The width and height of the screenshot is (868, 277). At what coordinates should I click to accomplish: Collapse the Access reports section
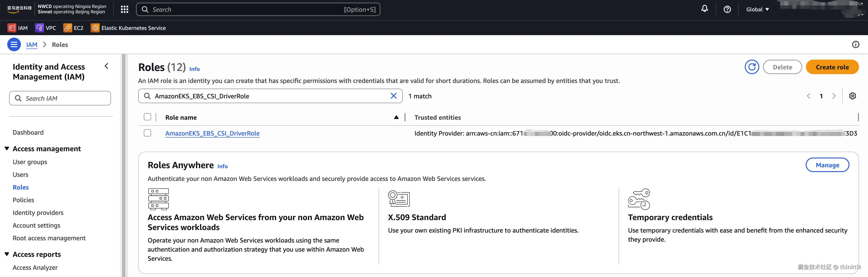coord(7,254)
